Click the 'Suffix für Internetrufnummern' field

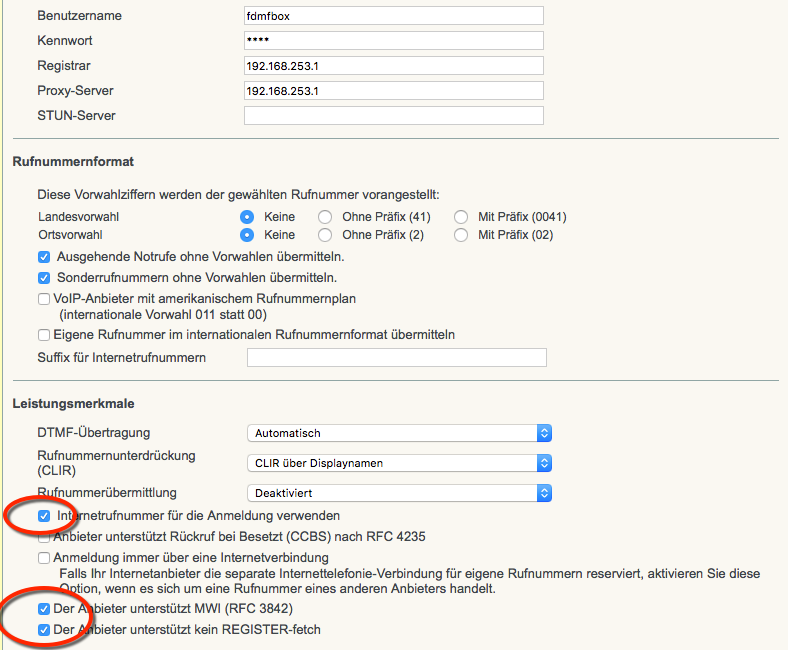pyautogui.click(x=397, y=358)
